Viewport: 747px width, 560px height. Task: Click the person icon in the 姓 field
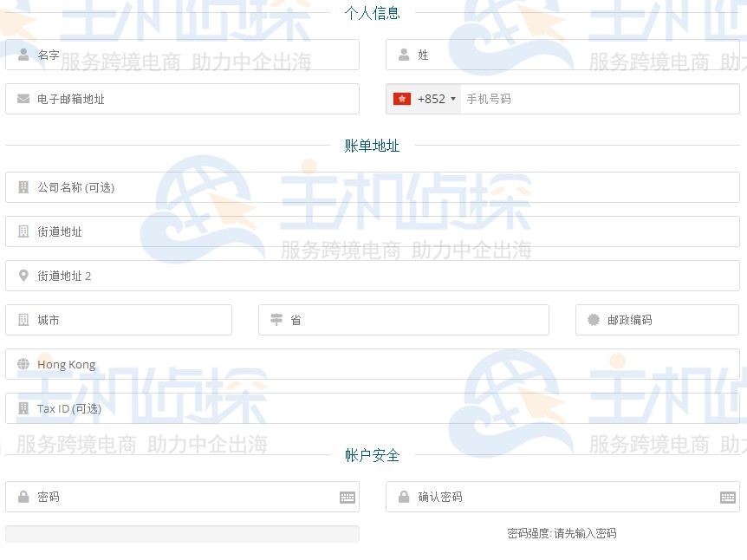tap(403, 55)
